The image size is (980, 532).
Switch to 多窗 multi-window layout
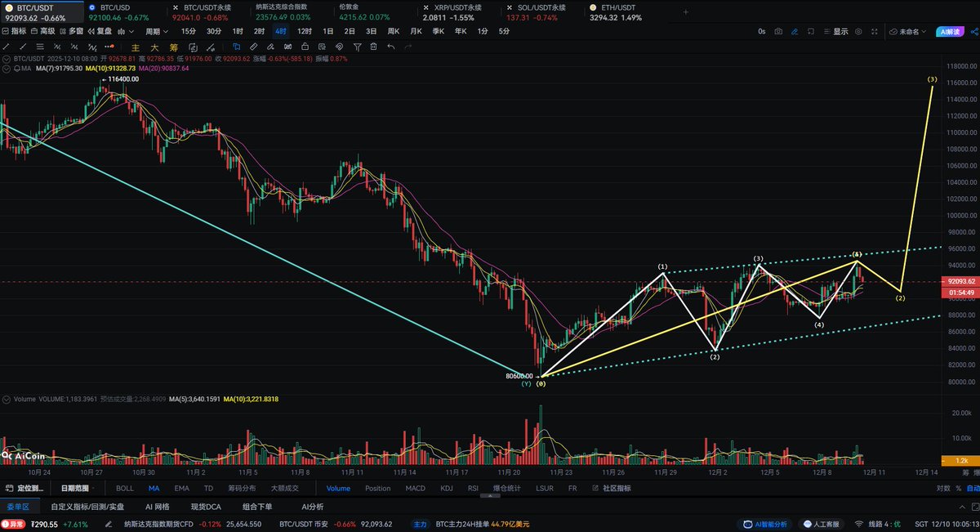coord(72,31)
